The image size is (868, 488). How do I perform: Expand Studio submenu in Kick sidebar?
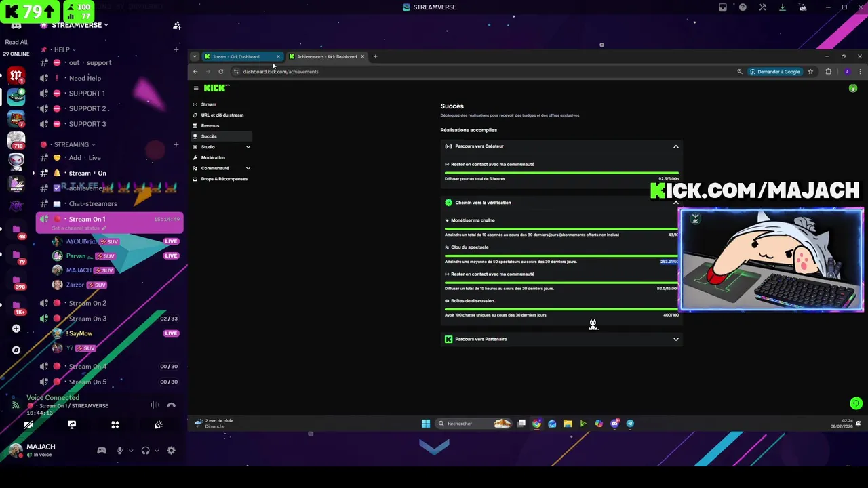[248, 147]
